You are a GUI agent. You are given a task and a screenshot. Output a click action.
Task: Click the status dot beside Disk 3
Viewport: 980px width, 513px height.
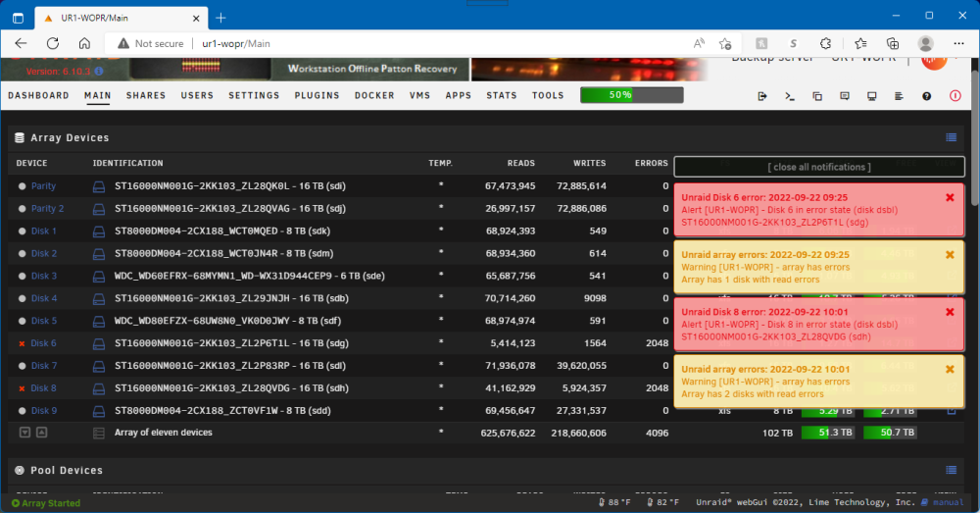22,276
